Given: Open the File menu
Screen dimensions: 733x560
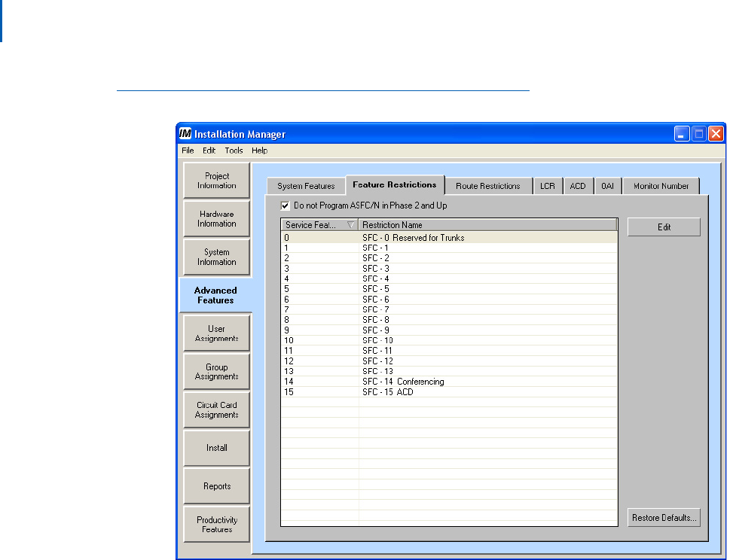Looking at the screenshot, I should pos(188,151).
